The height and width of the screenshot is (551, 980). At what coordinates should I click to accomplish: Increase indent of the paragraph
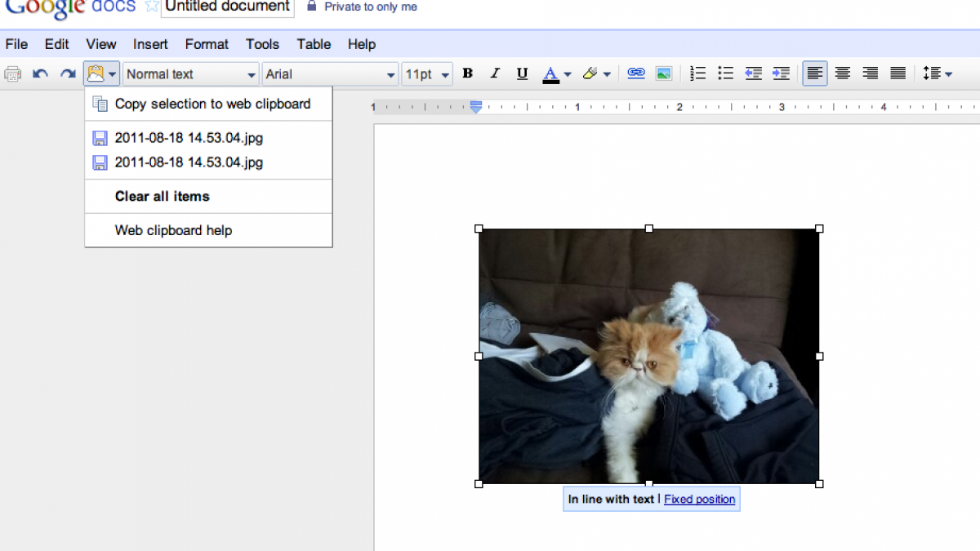coord(781,73)
